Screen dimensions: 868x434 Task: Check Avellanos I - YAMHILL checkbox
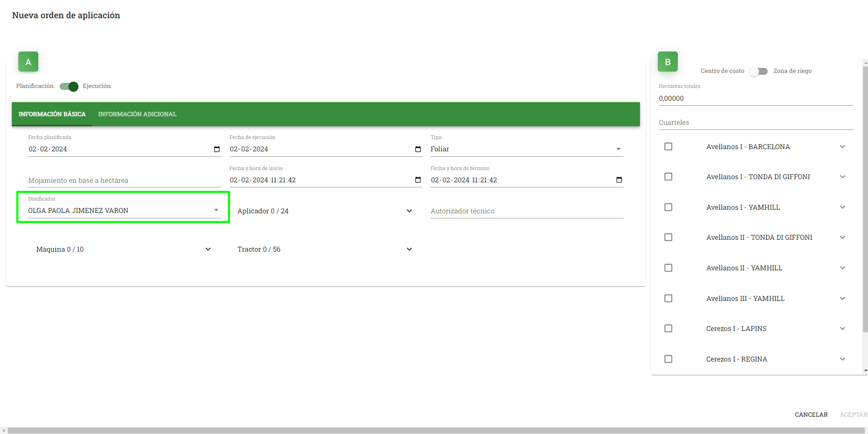pyautogui.click(x=668, y=207)
